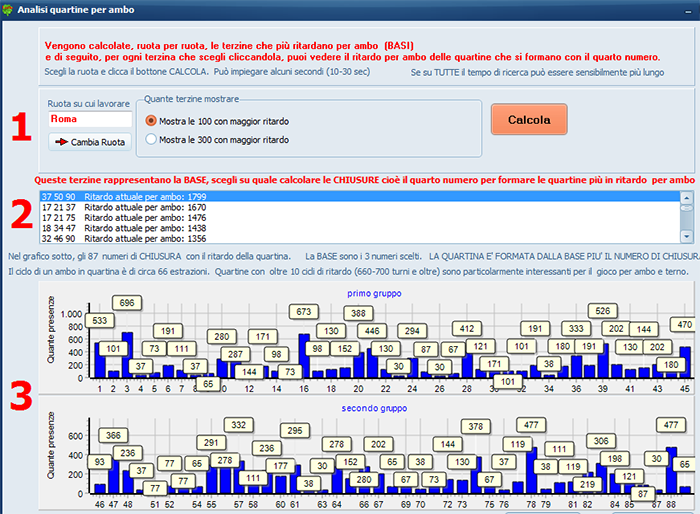Viewport: 700px width, 514px height.
Task: Select terzina row 32 46 90 ritardo 1356
Action: 360,238
